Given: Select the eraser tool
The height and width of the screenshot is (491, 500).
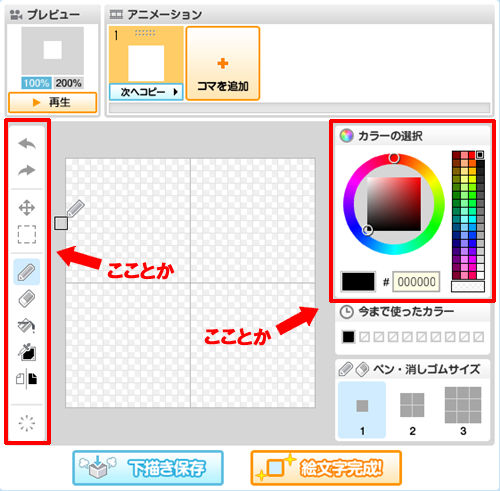Looking at the screenshot, I should tap(27, 298).
